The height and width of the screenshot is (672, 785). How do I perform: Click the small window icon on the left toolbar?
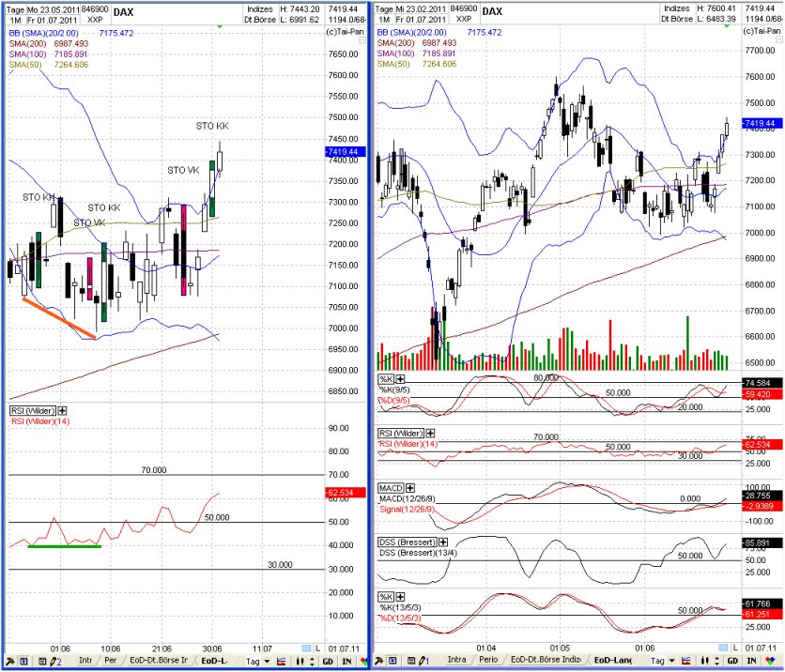[x=41, y=662]
